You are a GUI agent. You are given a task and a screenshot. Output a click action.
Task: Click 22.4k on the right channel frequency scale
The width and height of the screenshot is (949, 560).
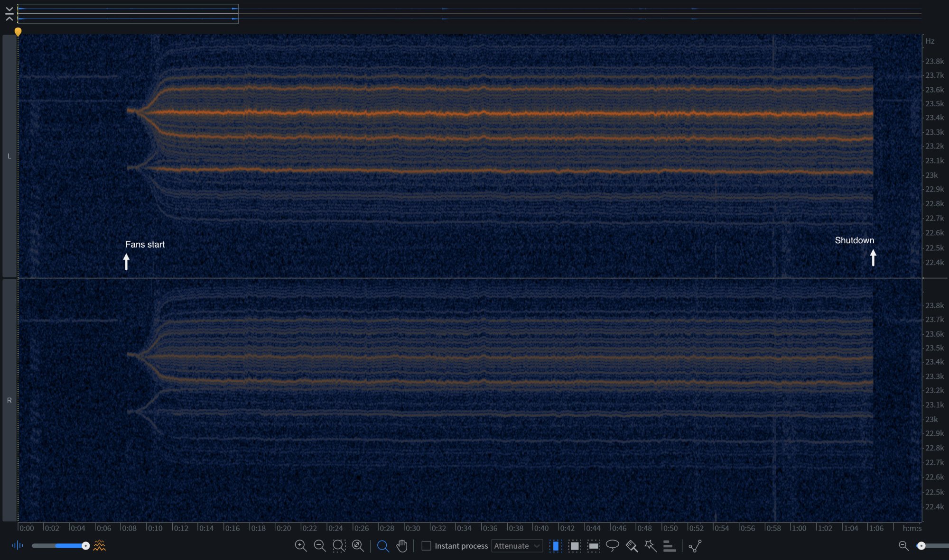pyautogui.click(x=934, y=506)
